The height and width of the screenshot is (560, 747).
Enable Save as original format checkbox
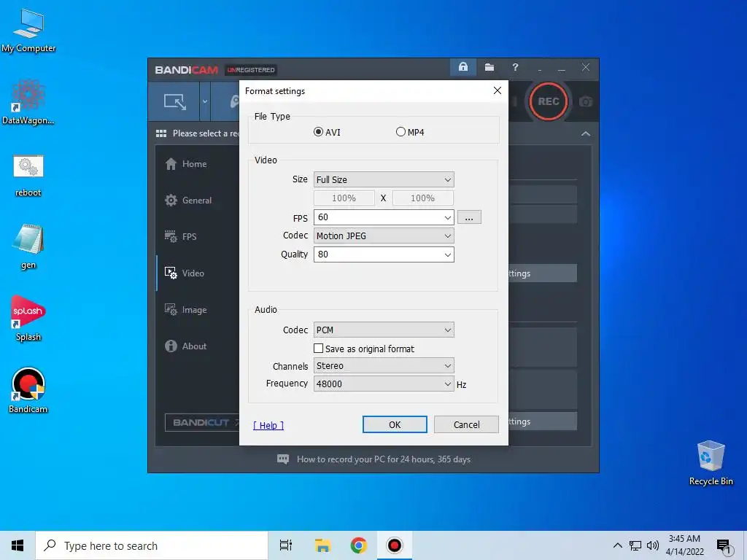point(318,349)
